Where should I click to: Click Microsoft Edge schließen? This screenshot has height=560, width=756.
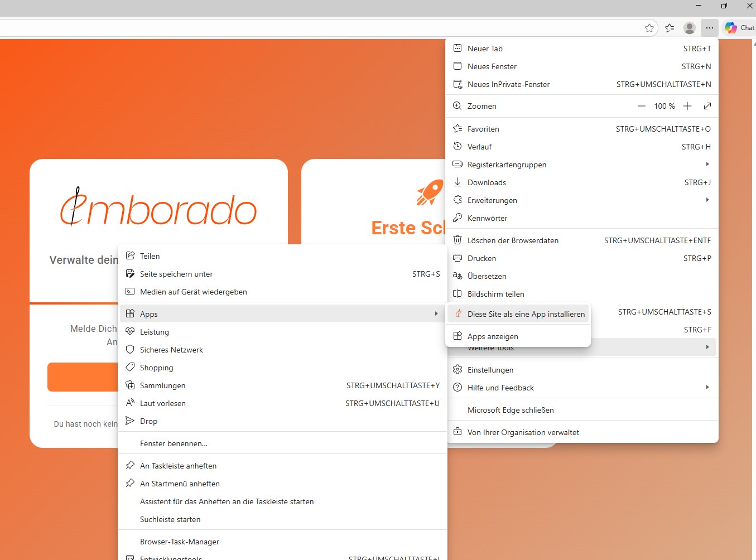click(511, 410)
